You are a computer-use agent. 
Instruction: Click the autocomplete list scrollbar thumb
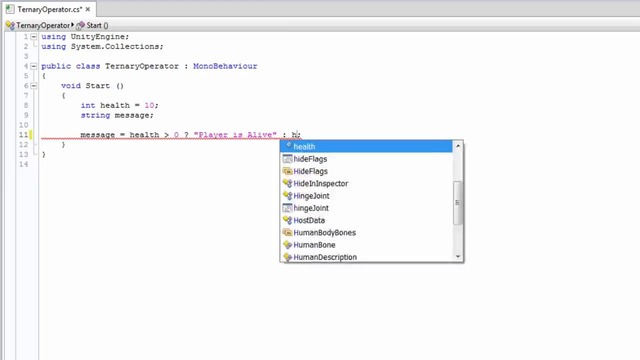458,203
